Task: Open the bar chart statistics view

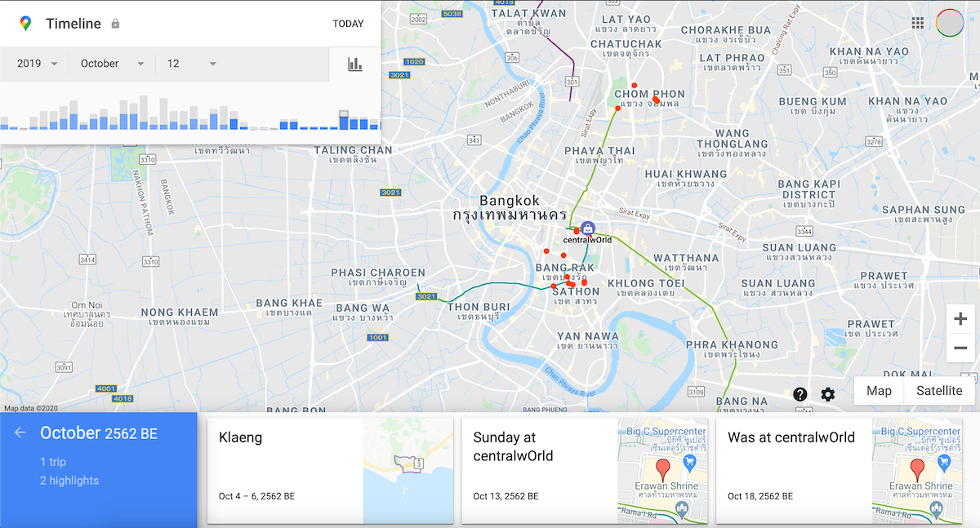Action: [x=354, y=63]
